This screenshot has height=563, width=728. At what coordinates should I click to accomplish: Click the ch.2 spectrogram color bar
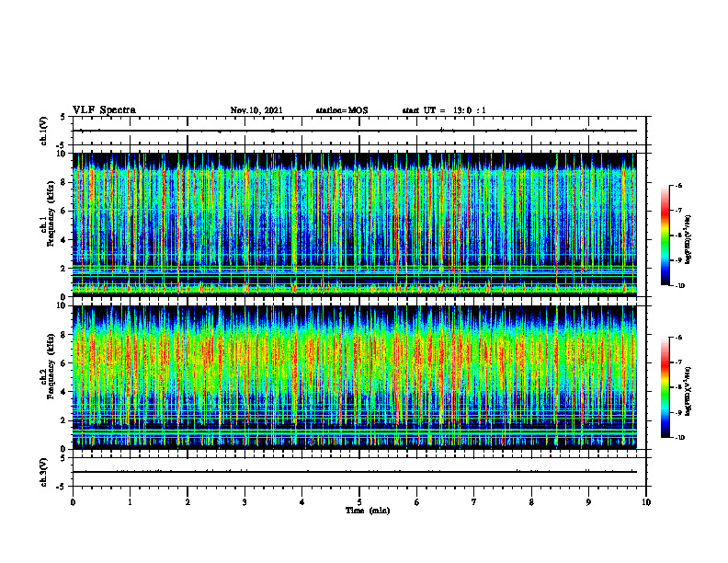coord(665,387)
